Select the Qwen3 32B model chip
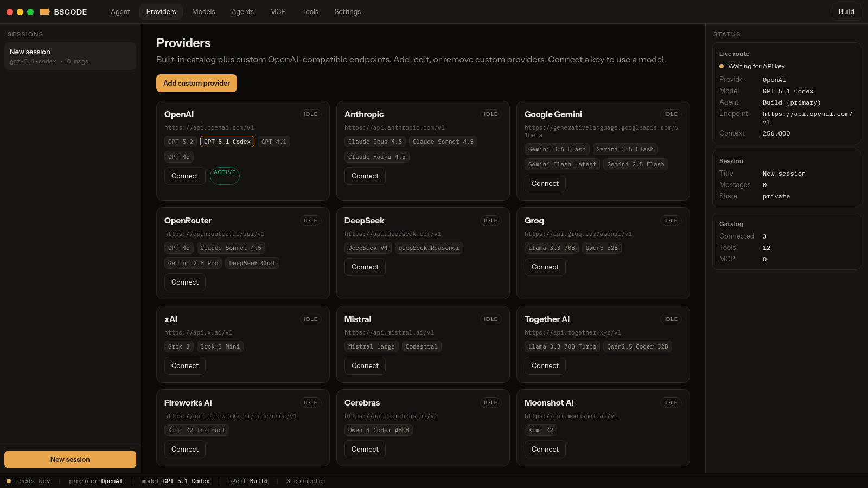Image resolution: width=868 pixels, height=488 pixels. 602,248
